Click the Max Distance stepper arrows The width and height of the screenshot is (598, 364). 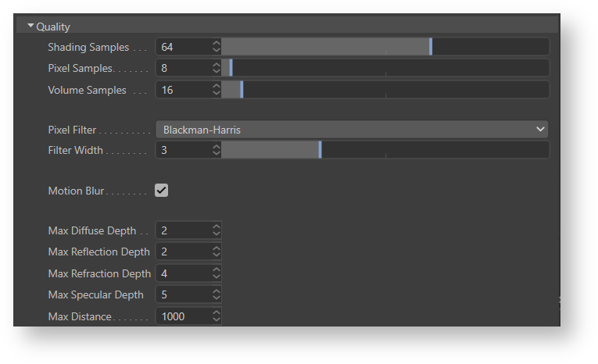tap(217, 316)
